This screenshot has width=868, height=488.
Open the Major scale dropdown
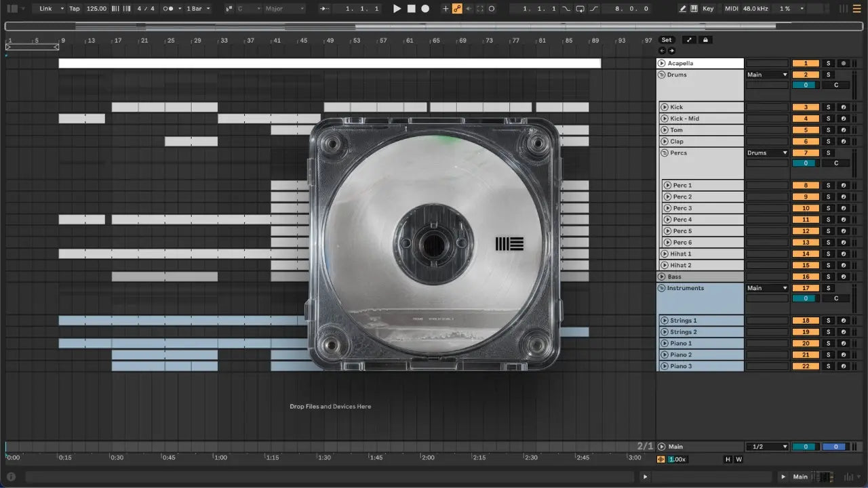point(284,9)
